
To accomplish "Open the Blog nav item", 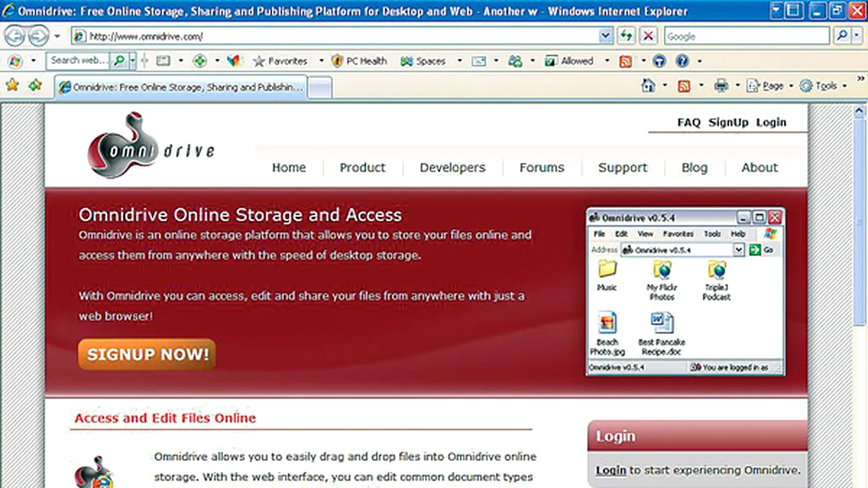I will [x=694, y=167].
